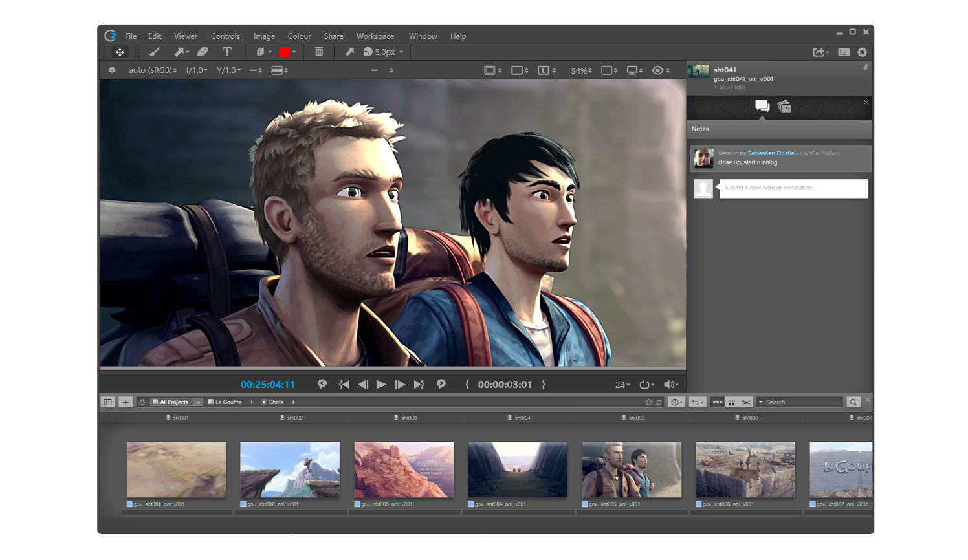968x560 pixels.
Task: Open the 34% zoom dropdown
Action: click(581, 70)
